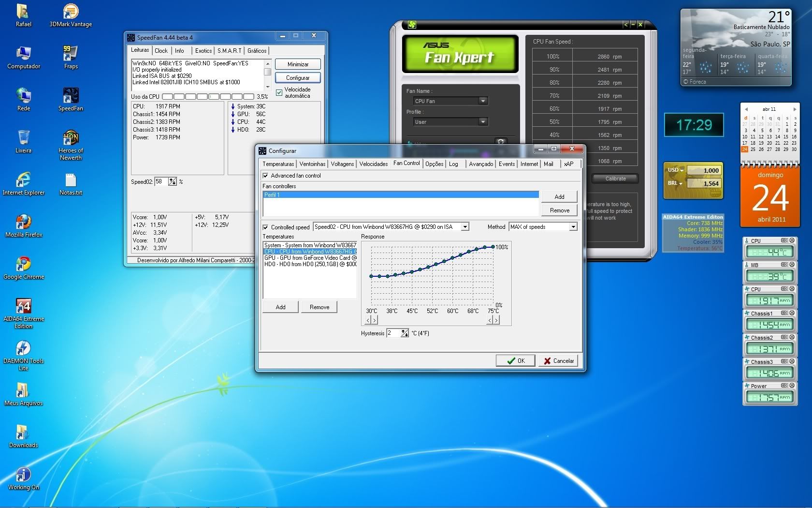812x508 pixels.
Task: Open the Method MAX of speeds dropdown
Action: pyautogui.click(x=573, y=227)
